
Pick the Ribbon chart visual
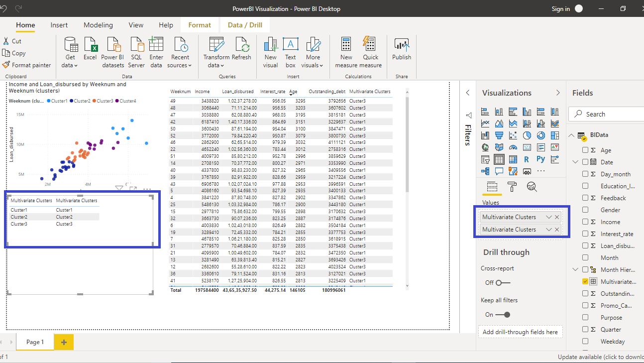coord(555,123)
